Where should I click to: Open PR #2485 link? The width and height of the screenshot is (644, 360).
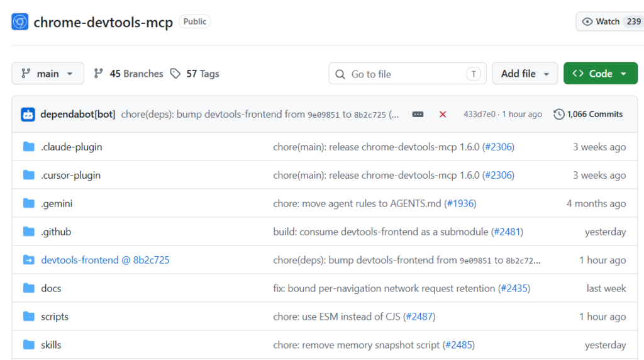(458, 345)
